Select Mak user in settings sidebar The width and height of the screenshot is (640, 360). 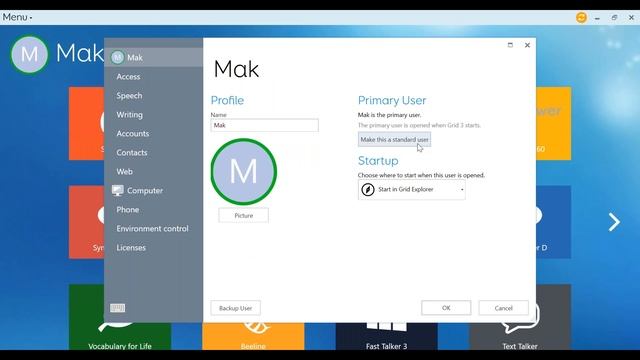click(153, 58)
